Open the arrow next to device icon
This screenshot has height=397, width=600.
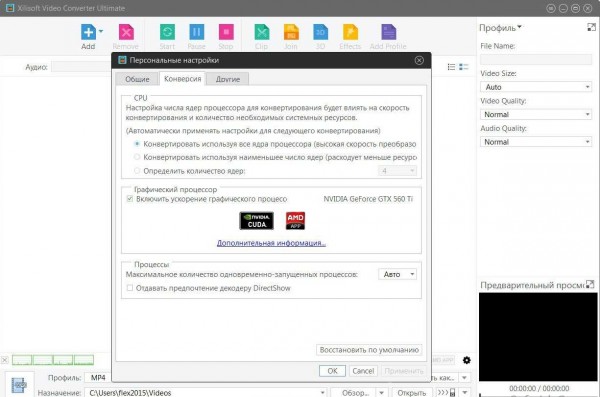pyautogui.click(x=465, y=393)
